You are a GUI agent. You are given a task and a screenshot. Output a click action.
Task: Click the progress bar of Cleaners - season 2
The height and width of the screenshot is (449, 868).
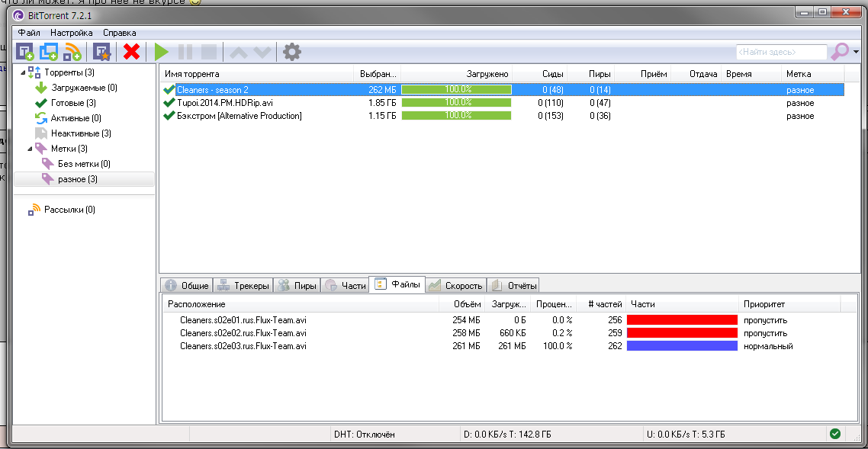[456, 90]
